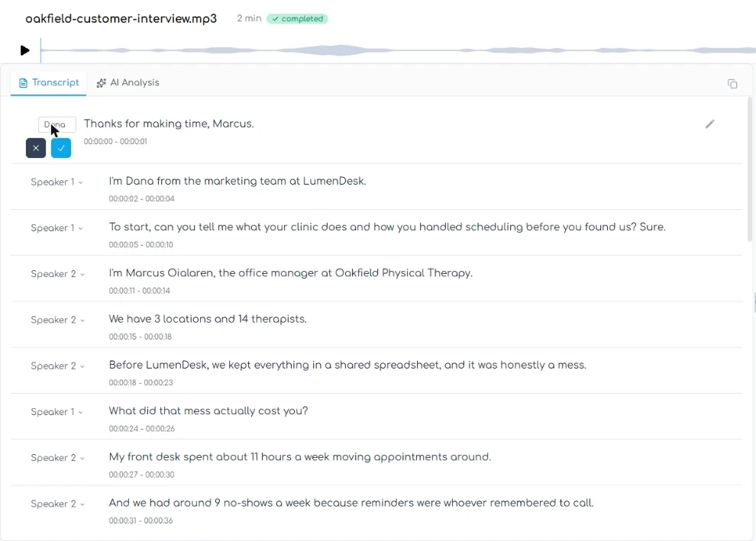Expand Speaker 1 dropdown on "To start, can you" line
Viewport: 756px width, 541px height.
57,228
